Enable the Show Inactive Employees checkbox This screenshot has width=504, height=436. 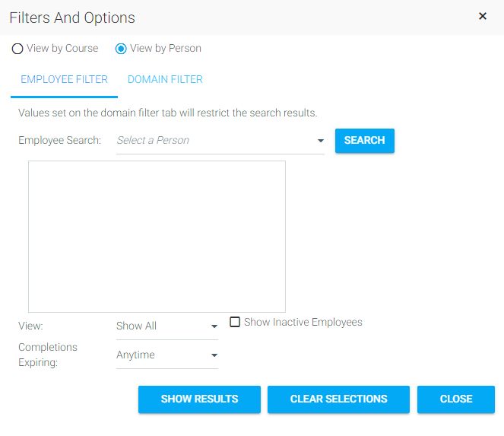(235, 322)
